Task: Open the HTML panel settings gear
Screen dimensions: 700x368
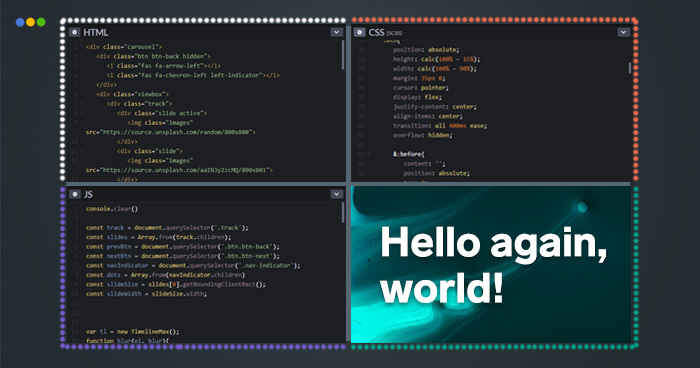Action: click(x=74, y=32)
